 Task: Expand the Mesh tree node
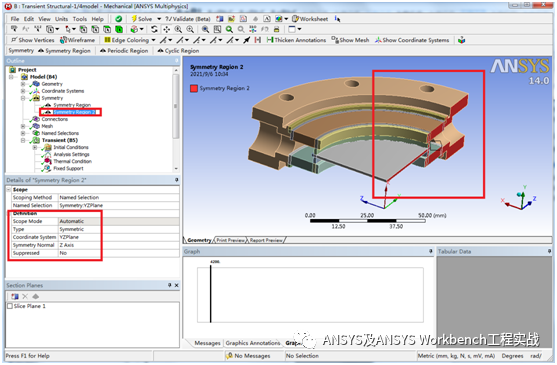(x=23, y=126)
